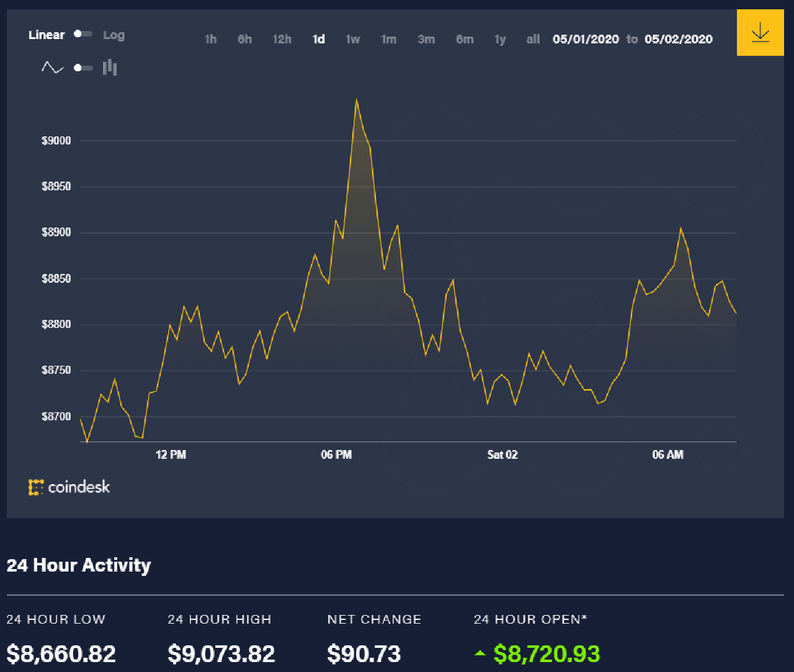The height and width of the screenshot is (672, 794).
Task: Click the 24 hour low value $8,660.82
Action: (61, 654)
